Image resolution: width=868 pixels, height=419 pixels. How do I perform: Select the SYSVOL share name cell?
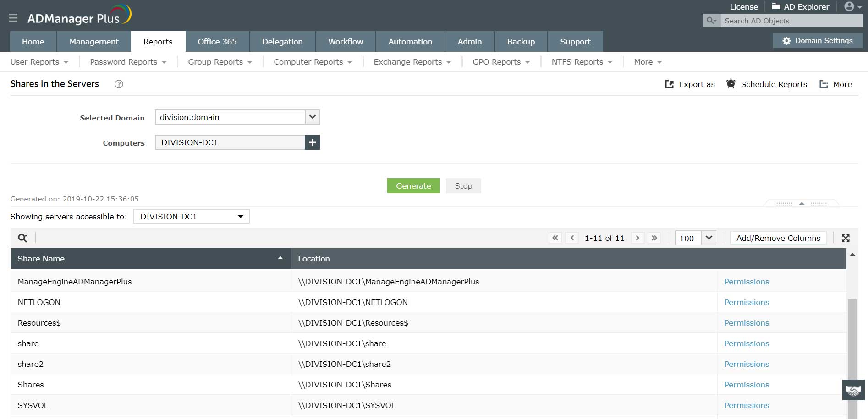click(x=151, y=405)
